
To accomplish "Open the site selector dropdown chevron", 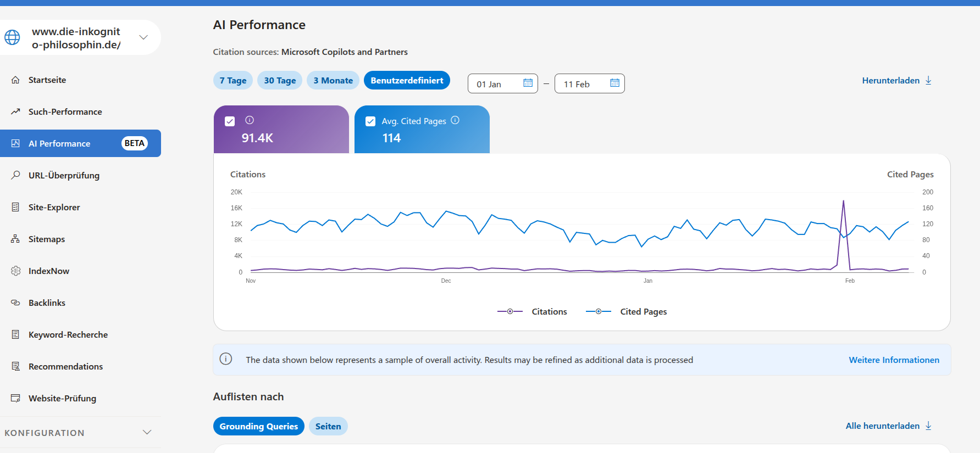I will click(143, 37).
